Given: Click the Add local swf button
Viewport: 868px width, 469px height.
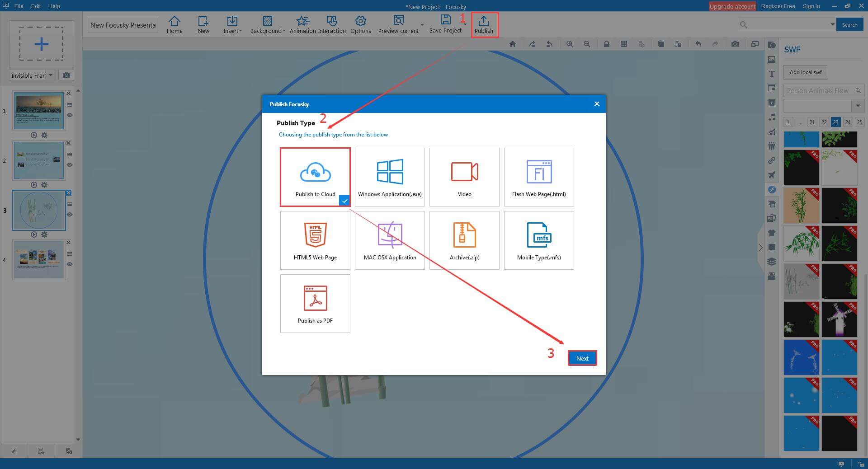Looking at the screenshot, I should coord(806,72).
